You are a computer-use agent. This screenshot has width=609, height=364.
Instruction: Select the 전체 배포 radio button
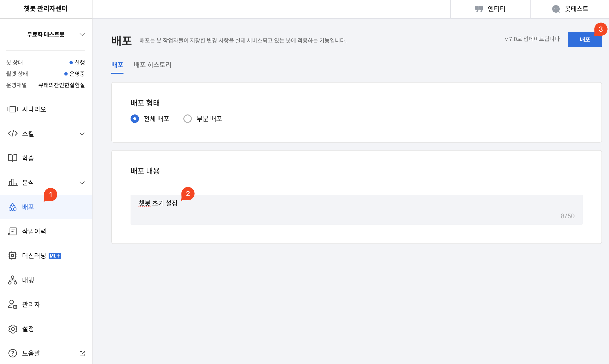(x=135, y=119)
